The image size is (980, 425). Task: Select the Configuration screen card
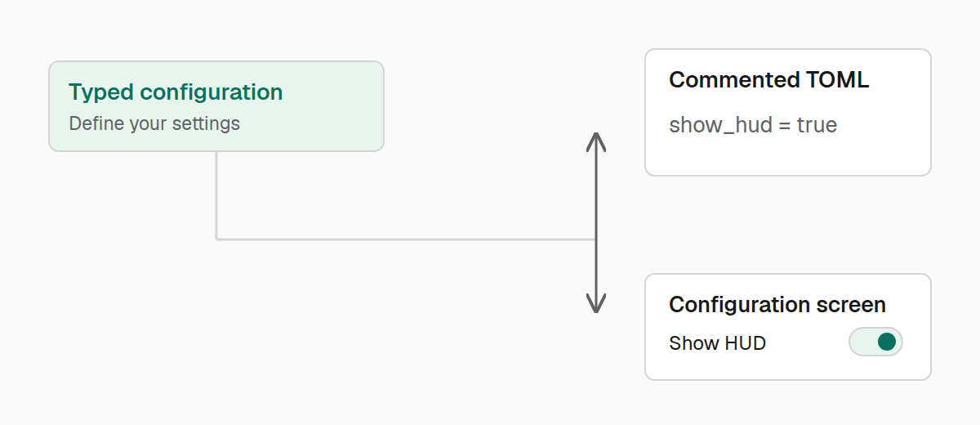788,327
